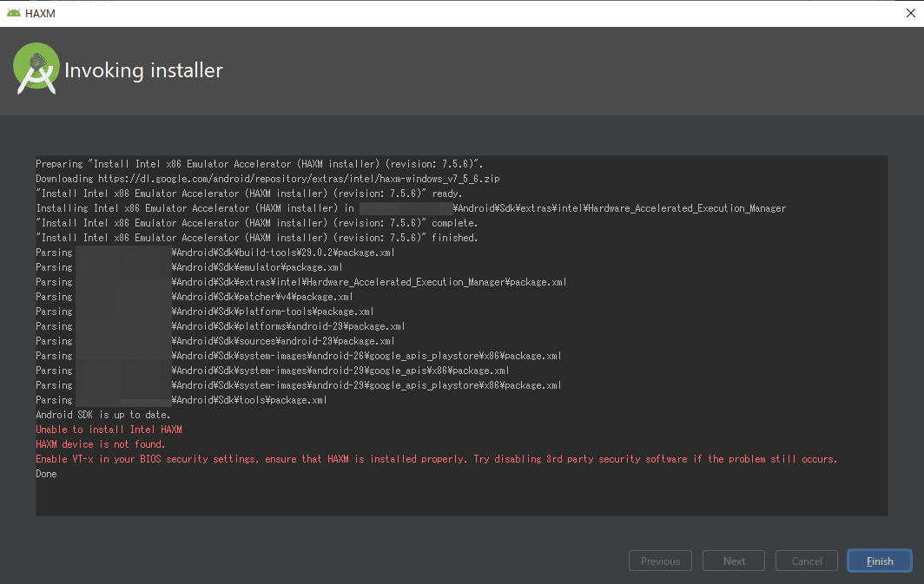Click the log line ending in 'complete.'
924x584 pixels.
(257, 223)
